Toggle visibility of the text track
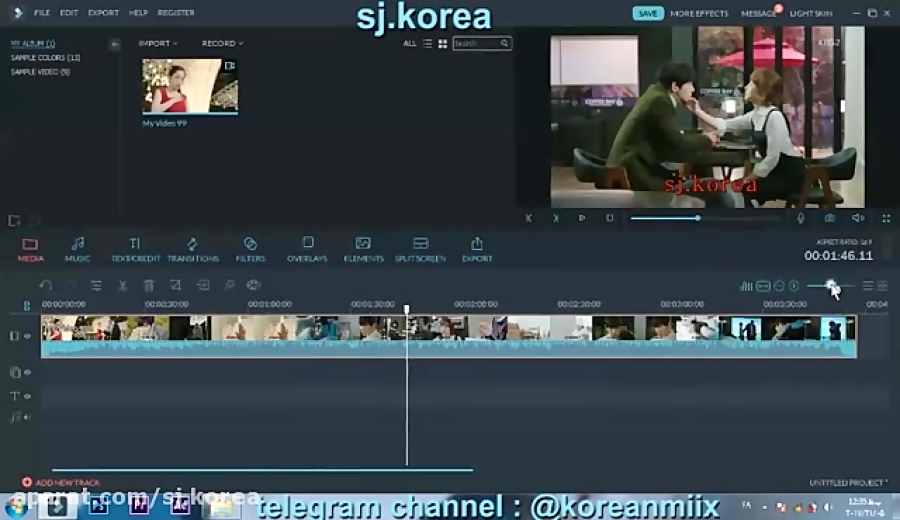The width and height of the screenshot is (900, 520). (x=27, y=396)
